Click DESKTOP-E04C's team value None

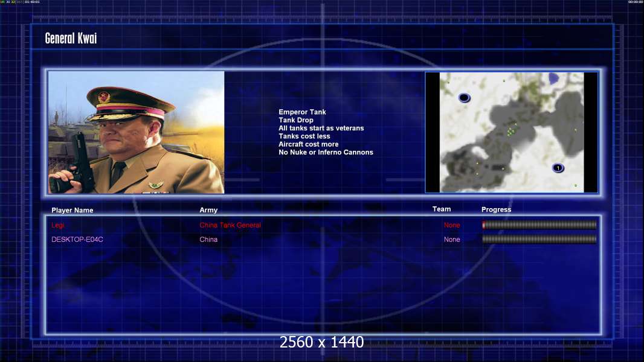pos(452,240)
